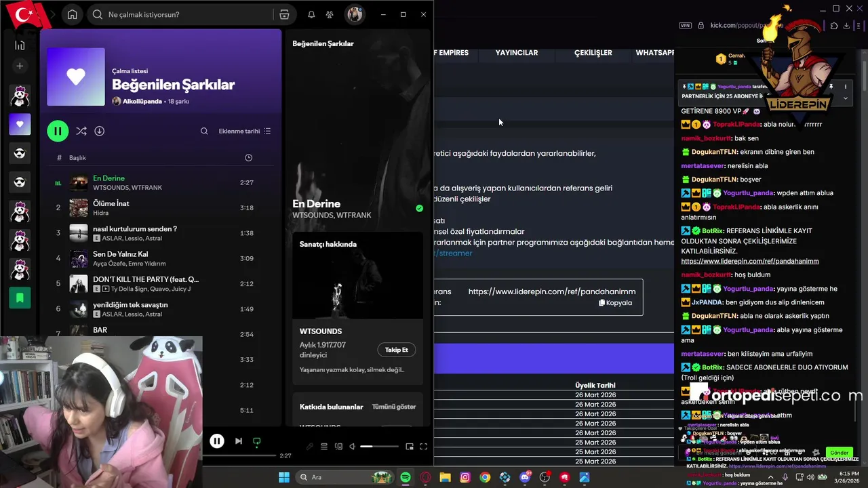
Task: Open artist link Hidra
Action: pos(100,213)
